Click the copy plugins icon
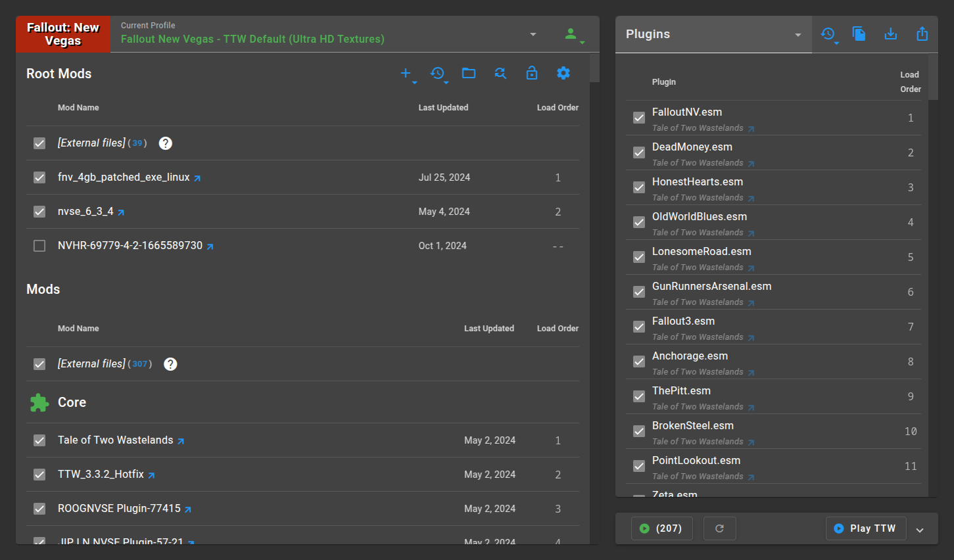The height and width of the screenshot is (560, 954). [x=859, y=34]
